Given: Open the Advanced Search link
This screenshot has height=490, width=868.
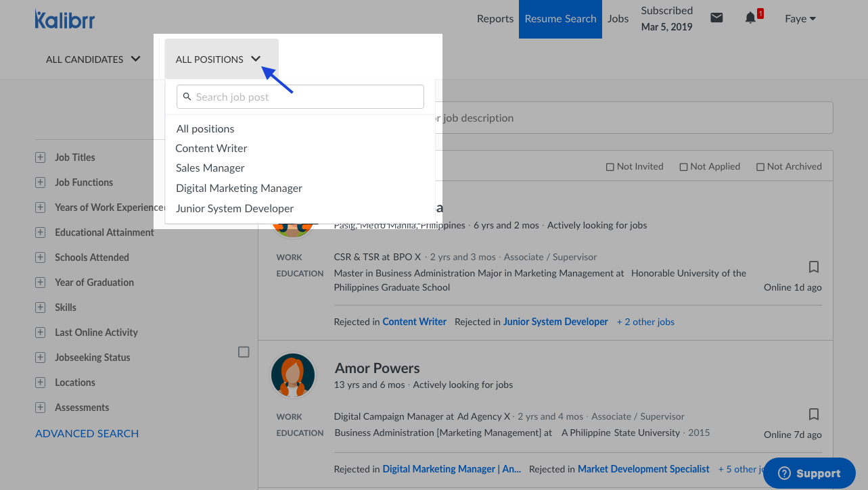Looking at the screenshot, I should point(87,434).
